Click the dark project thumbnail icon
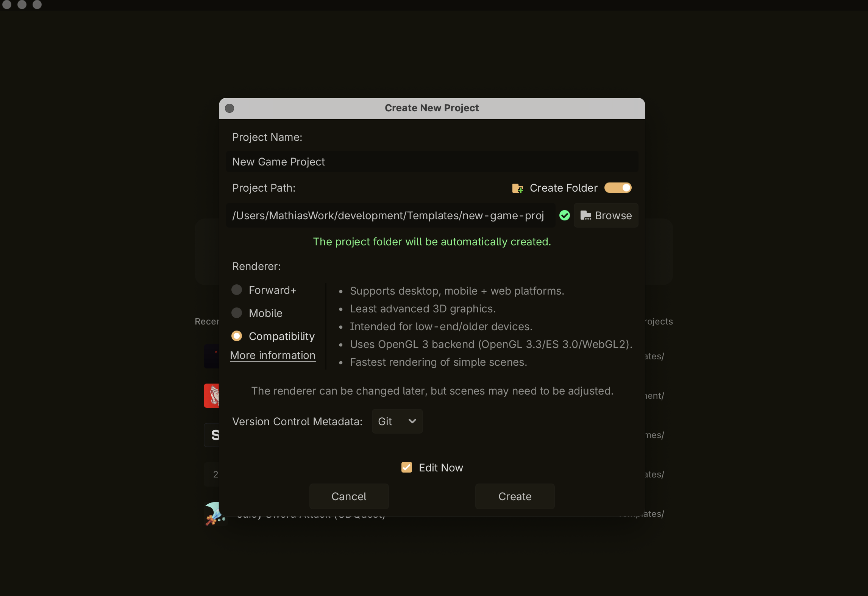Viewport: 868px width, 596px height. click(211, 356)
